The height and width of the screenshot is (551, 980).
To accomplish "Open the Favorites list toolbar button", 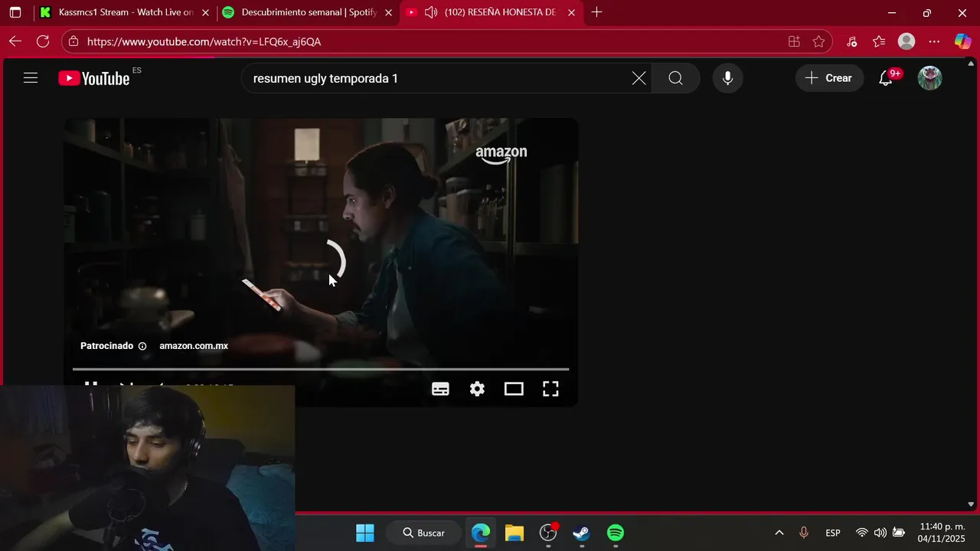I will (879, 41).
